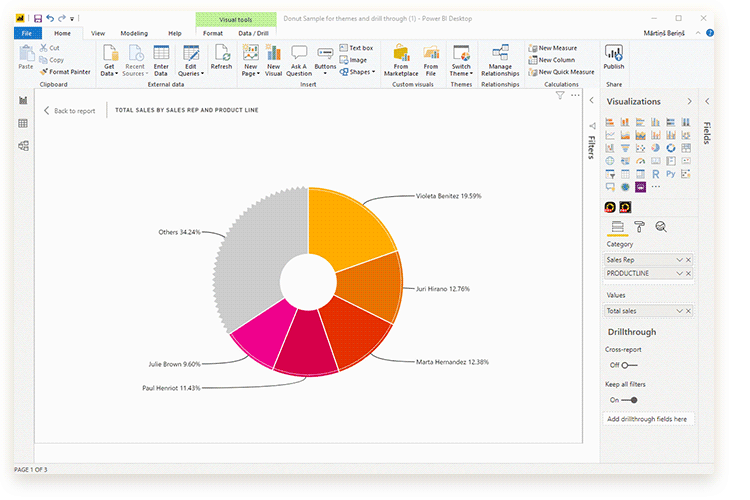Choose the Clustered bar chart visual
The width and height of the screenshot is (750, 500).
point(640,122)
